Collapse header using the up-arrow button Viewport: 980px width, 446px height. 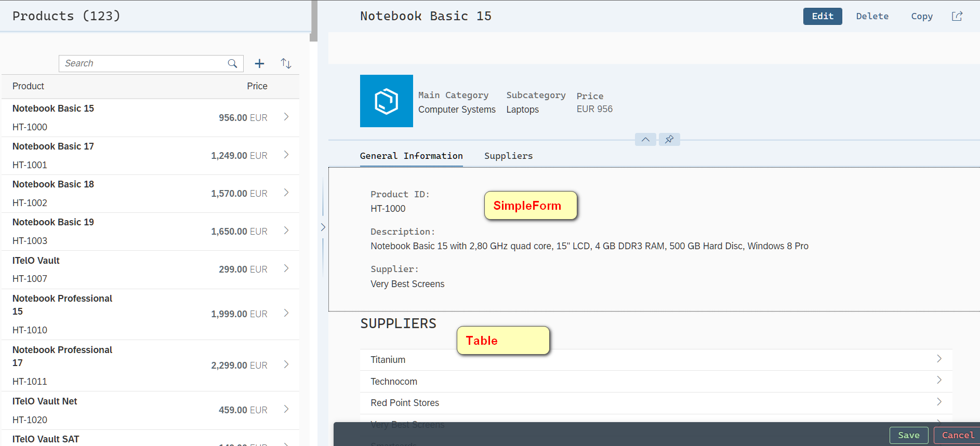645,139
